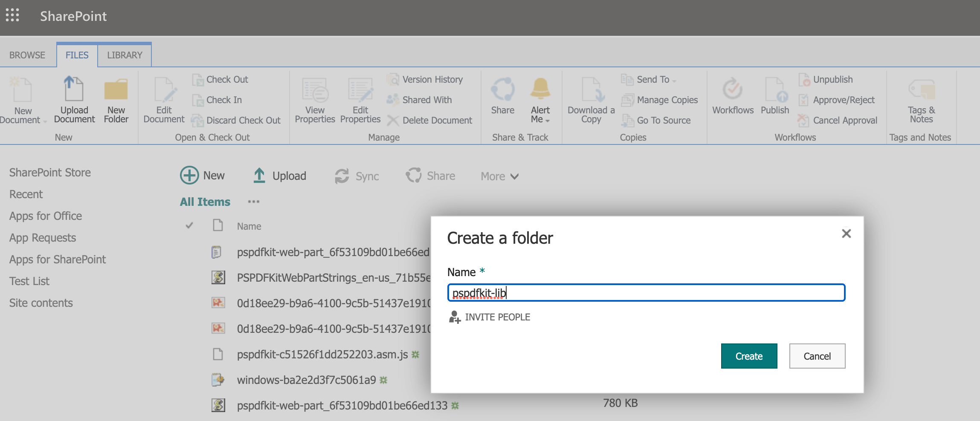Viewport: 980px width, 421px height.
Task: Click the Cancel button
Action: pos(817,356)
